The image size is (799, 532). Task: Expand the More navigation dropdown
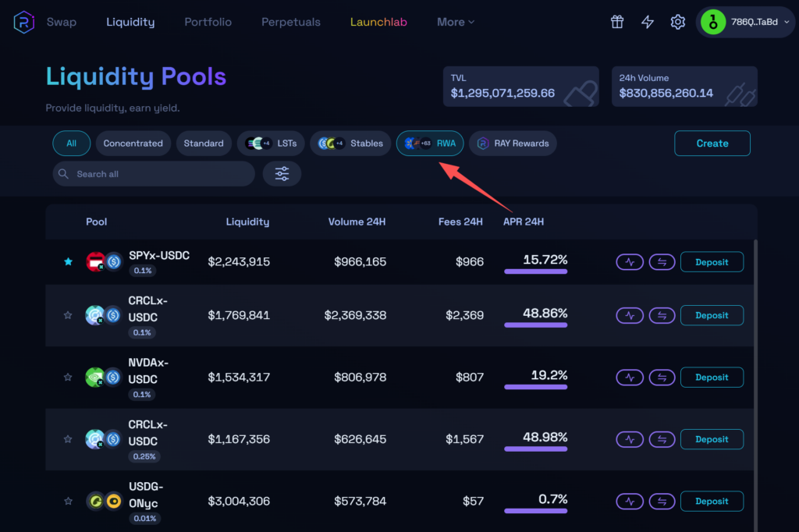tap(456, 22)
